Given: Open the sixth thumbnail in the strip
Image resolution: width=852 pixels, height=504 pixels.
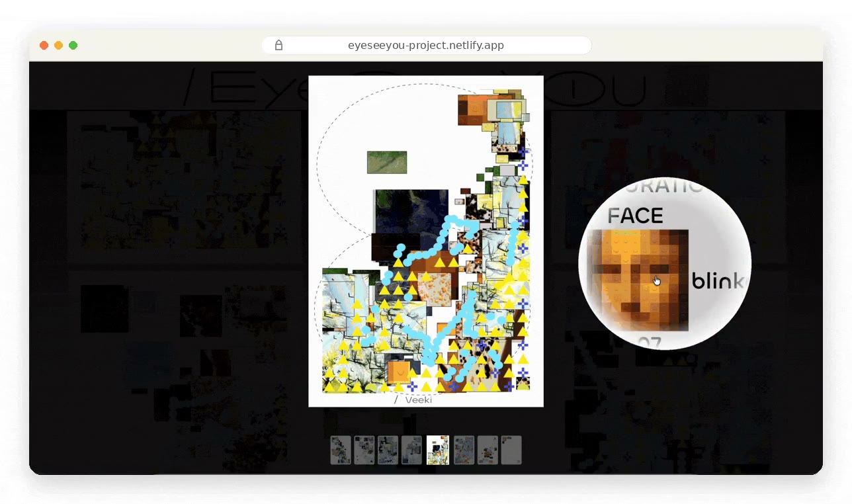Looking at the screenshot, I should pos(464,450).
